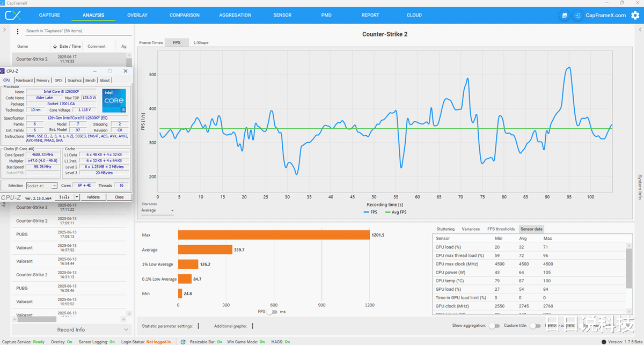
Task: Show the L-Shape graph tab
Action: click(201, 42)
